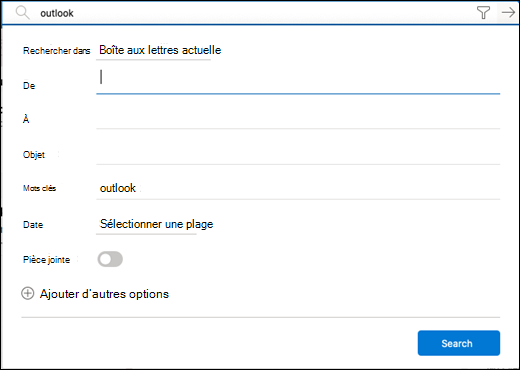
Task: Click the plus circle icon for more options
Action: [28, 294]
